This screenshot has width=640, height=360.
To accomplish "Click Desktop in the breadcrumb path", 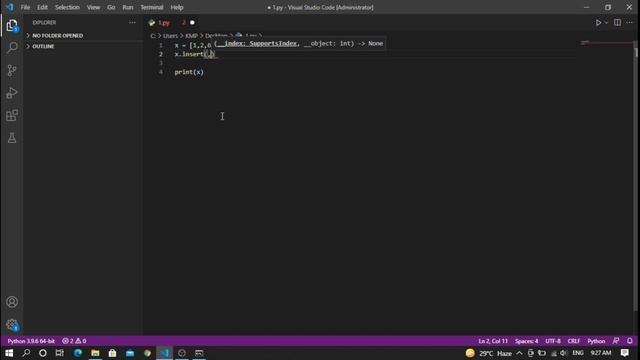I will point(216,36).
